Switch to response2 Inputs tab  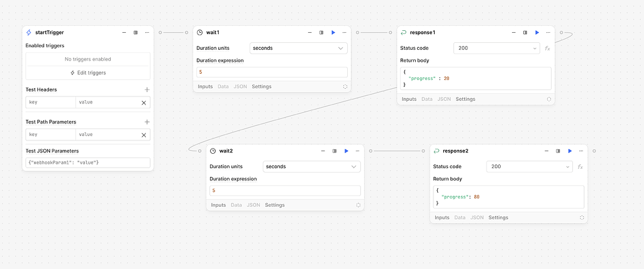point(442,217)
